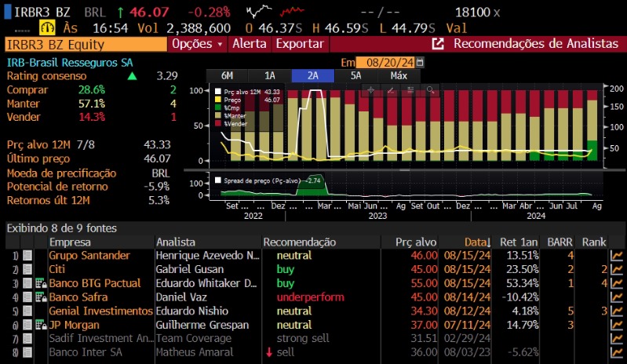Sort the table by the Data column
The height and width of the screenshot is (364, 627).
point(476,242)
